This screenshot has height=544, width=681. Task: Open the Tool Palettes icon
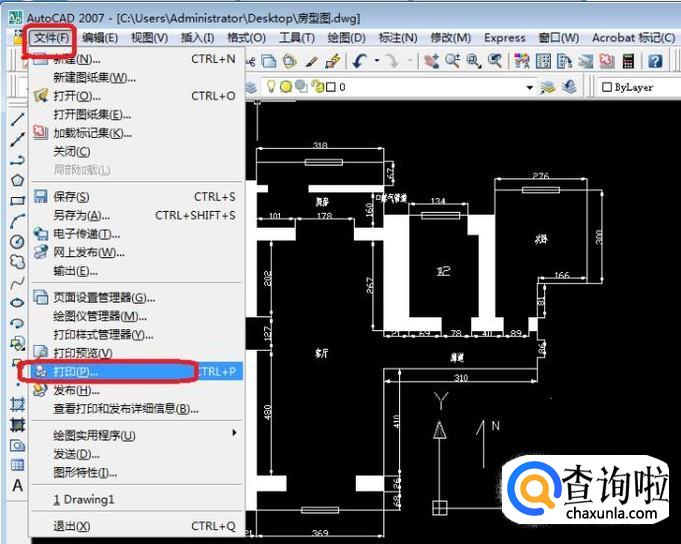(x=565, y=61)
